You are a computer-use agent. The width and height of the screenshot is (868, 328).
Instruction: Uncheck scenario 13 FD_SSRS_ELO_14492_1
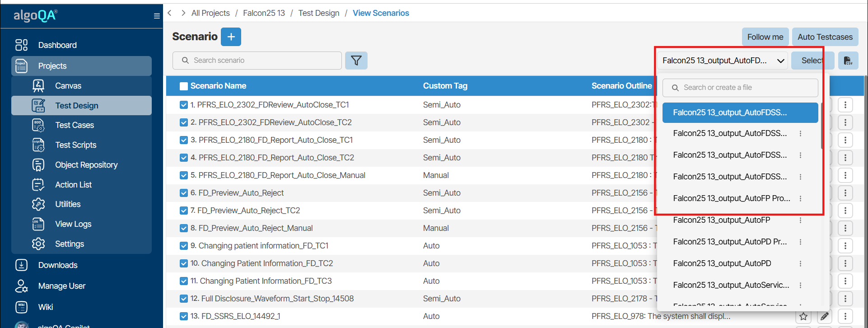tap(184, 316)
